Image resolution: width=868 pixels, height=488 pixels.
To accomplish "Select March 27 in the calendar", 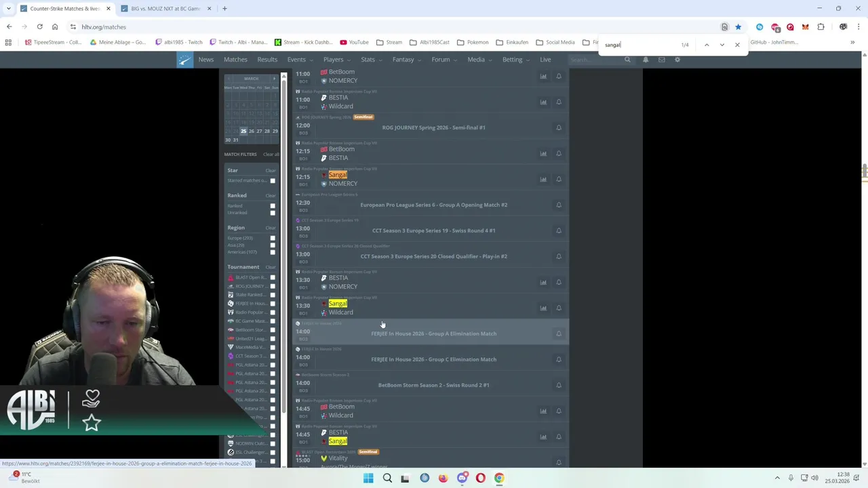I will click(x=259, y=131).
